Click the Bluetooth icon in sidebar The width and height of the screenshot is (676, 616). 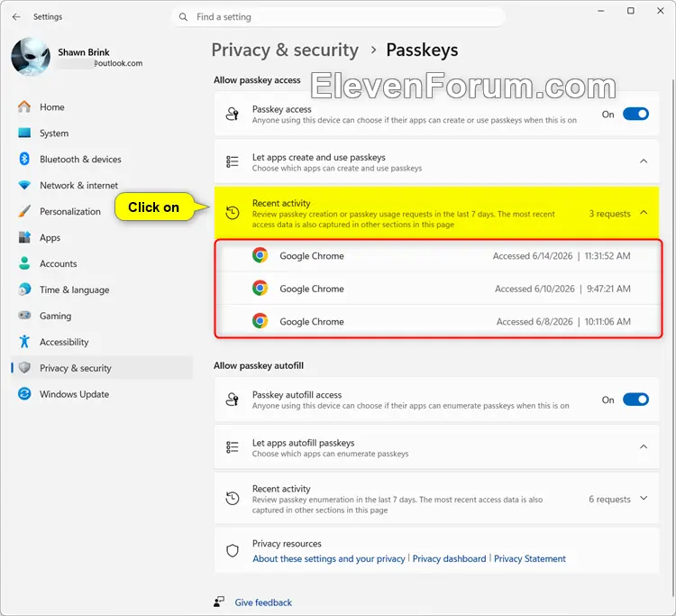point(24,159)
